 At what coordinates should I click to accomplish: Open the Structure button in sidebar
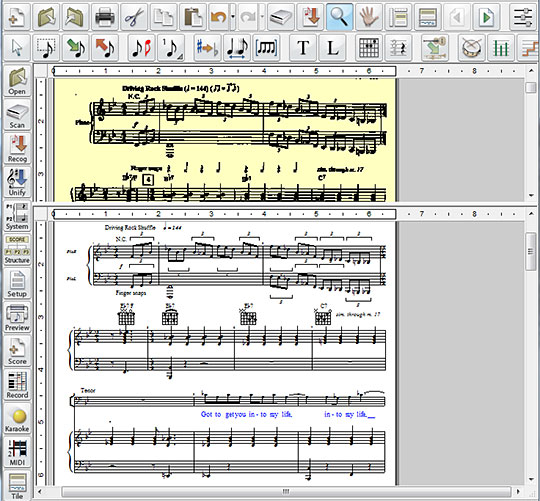(x=17, y=250)
